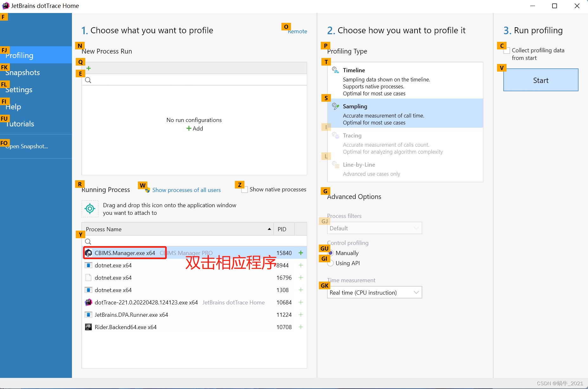The image size is (588, 389).
Task: Click the search icon in run configurations box
Action: (x=88, y=80)
